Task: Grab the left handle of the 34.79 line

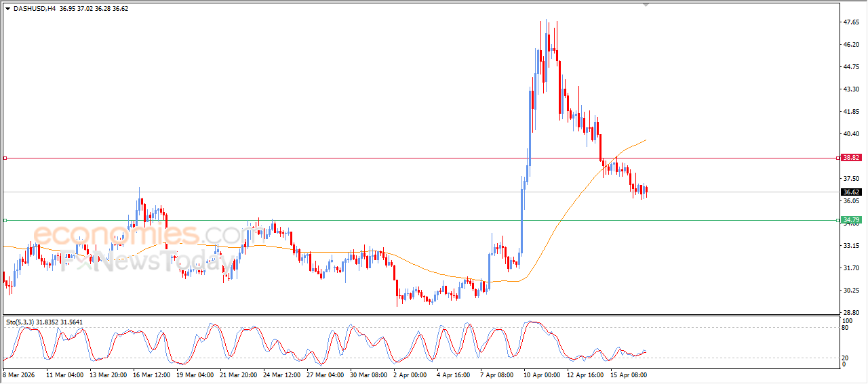Action: pyautogui.click(x=5, y=220)
